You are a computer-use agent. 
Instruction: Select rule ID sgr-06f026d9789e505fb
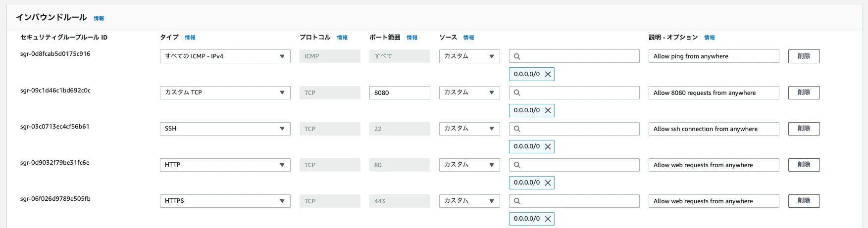pos(55,199)
